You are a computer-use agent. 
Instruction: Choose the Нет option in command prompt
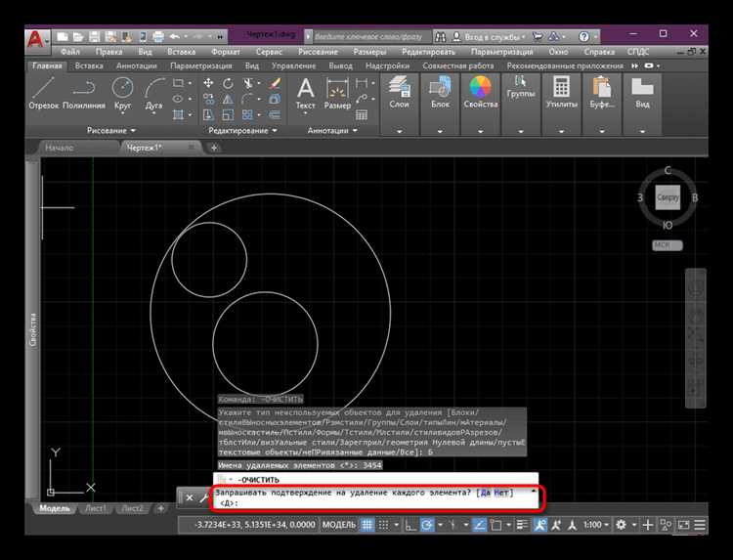tap(501, 493)
